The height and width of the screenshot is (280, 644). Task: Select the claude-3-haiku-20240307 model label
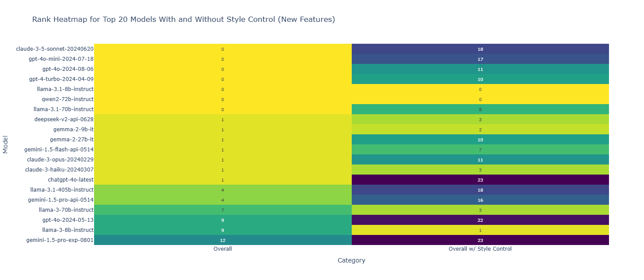[59, 170]
